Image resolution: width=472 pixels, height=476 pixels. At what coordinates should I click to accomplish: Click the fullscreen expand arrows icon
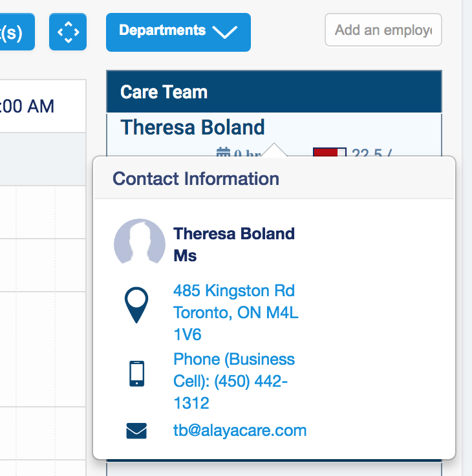[68, 32]
